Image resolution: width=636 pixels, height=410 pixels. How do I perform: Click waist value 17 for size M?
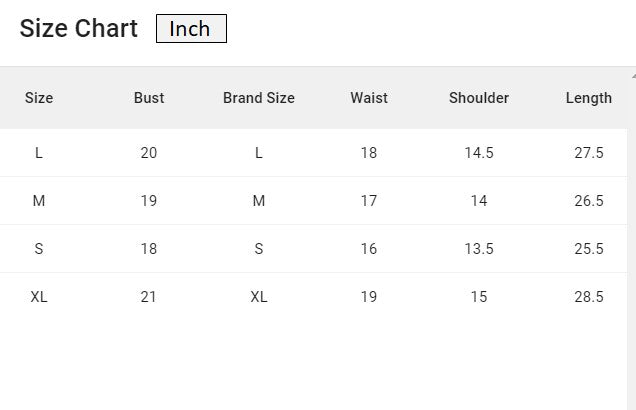click(369, 201)
